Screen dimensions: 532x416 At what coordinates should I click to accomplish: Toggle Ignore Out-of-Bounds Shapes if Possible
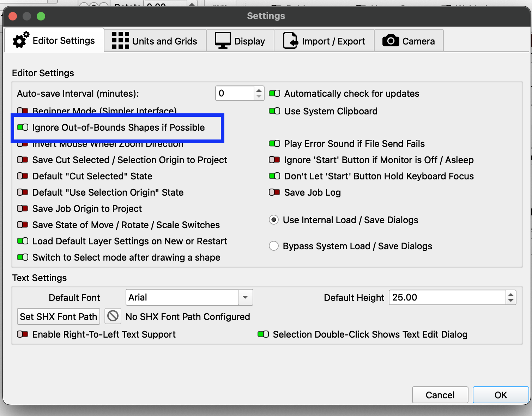[23, 127]
